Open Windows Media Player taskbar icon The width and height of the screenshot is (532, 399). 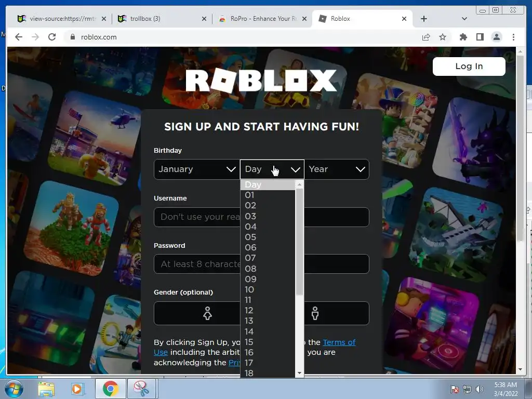click(77, 389)
